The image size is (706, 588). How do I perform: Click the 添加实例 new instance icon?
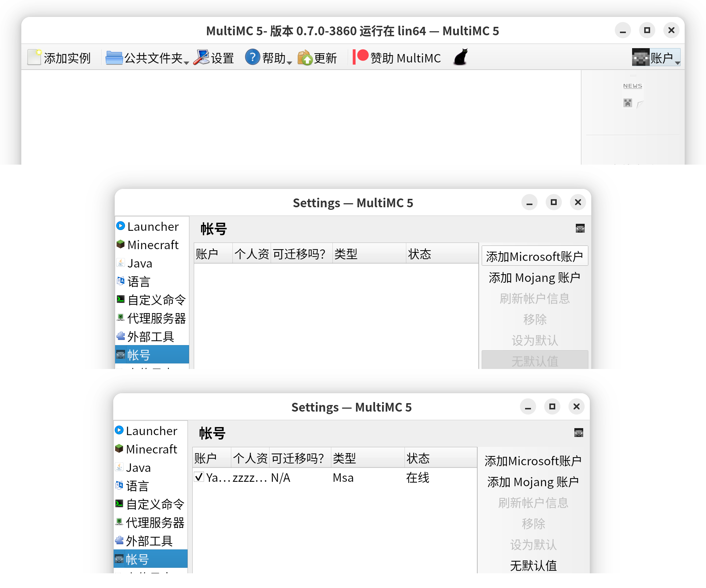pos(35,57)
